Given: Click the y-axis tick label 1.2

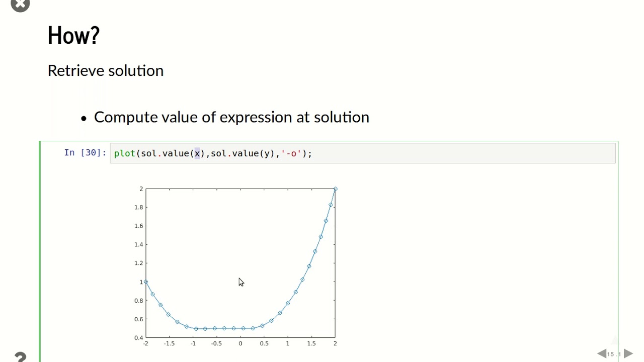Looking at the screenshot, I should click(138, 263).
